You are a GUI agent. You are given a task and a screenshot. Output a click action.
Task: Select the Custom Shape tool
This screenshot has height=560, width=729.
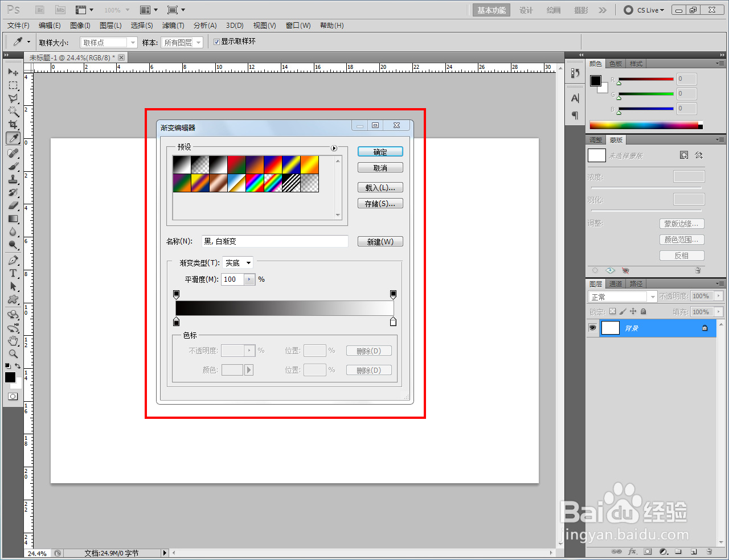13,300
